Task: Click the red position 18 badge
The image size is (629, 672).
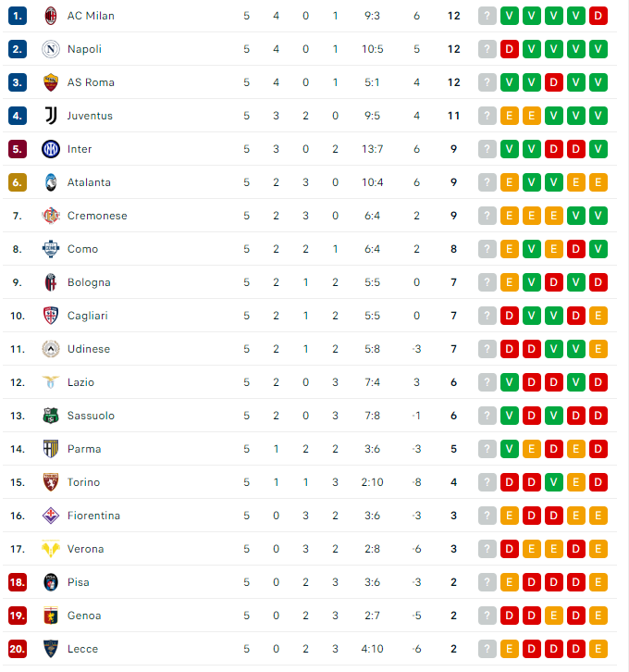Action: pyautogui.click(x=18, y=582)
